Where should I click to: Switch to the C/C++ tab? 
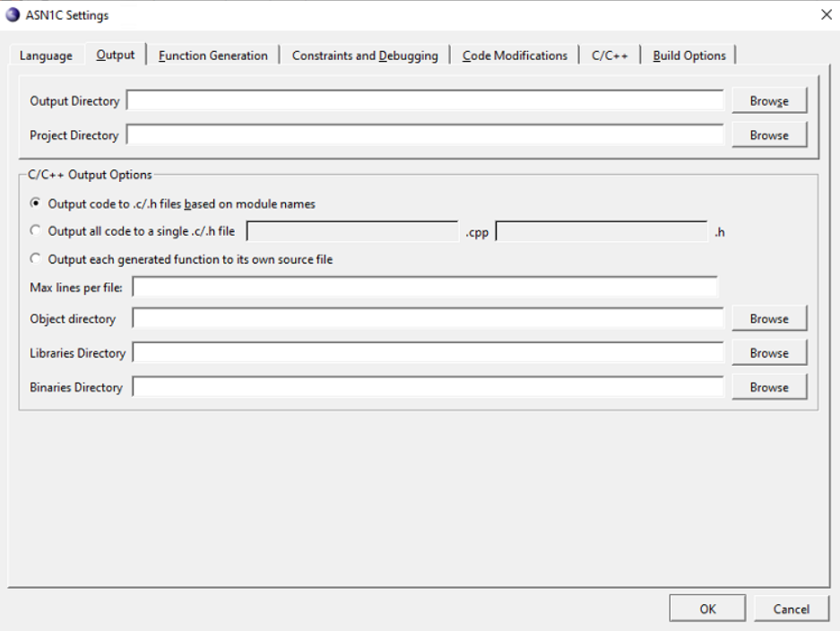[x=610, y=56]
